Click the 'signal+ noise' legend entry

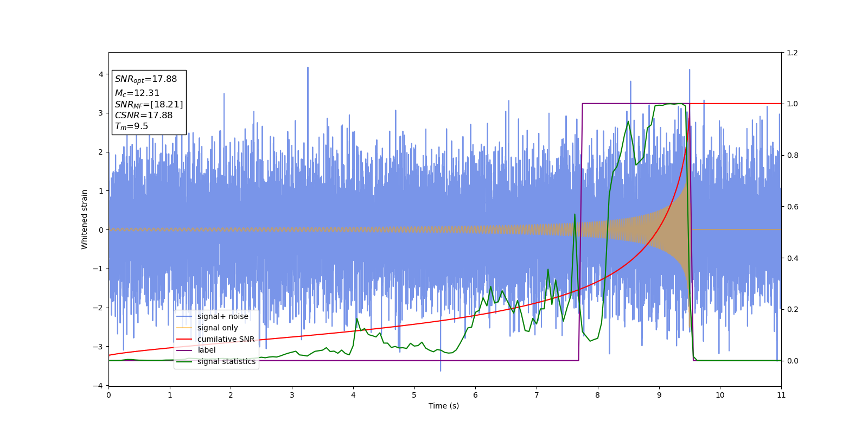coord(223,317)
